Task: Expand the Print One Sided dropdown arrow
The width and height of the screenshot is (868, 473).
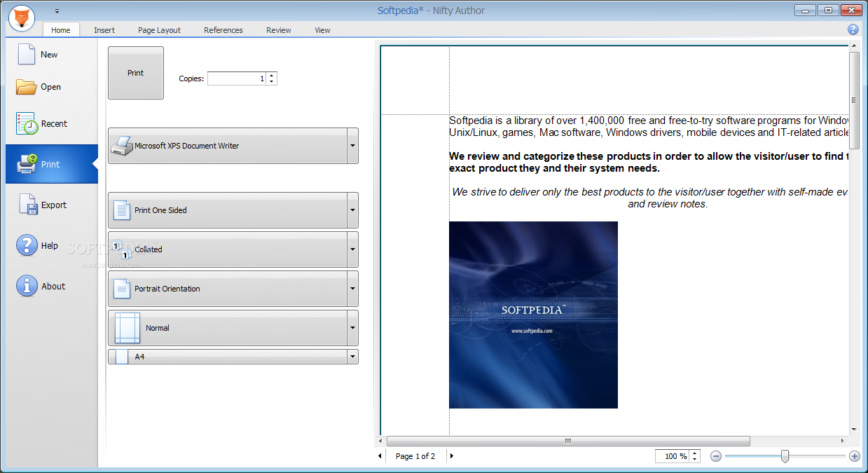Action: tap(352, 210)
